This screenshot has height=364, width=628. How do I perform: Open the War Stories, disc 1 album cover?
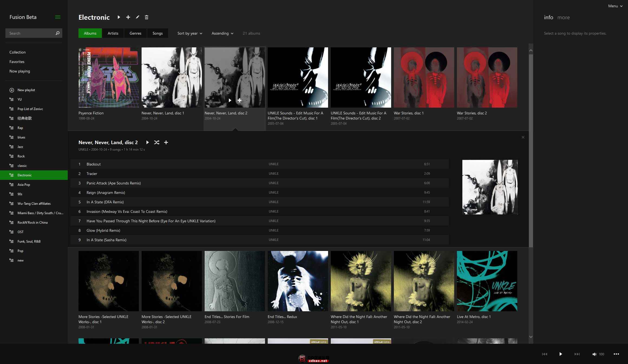point(424,78)
